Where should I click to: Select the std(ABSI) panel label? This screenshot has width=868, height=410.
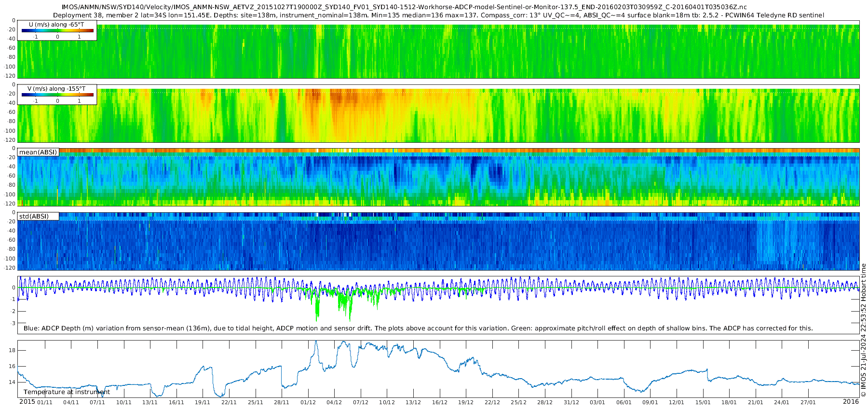[34, 217]
